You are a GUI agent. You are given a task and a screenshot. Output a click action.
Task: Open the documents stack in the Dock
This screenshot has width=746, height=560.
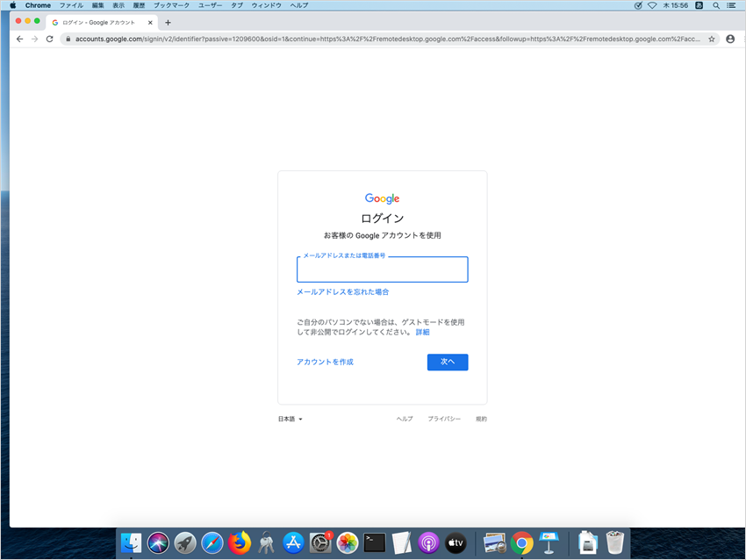pos(588,542)
